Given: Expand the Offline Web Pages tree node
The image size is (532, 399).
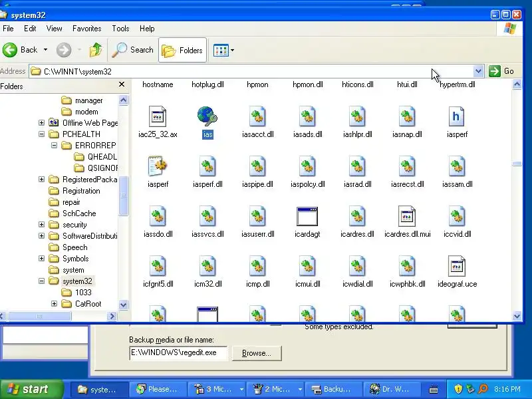Looking at the screenshot, I should (41, 123).
